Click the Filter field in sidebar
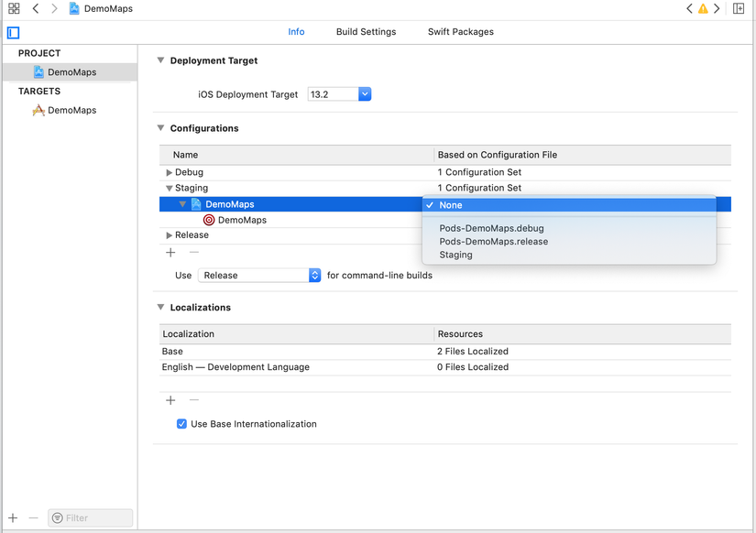 tap(90, 517)
